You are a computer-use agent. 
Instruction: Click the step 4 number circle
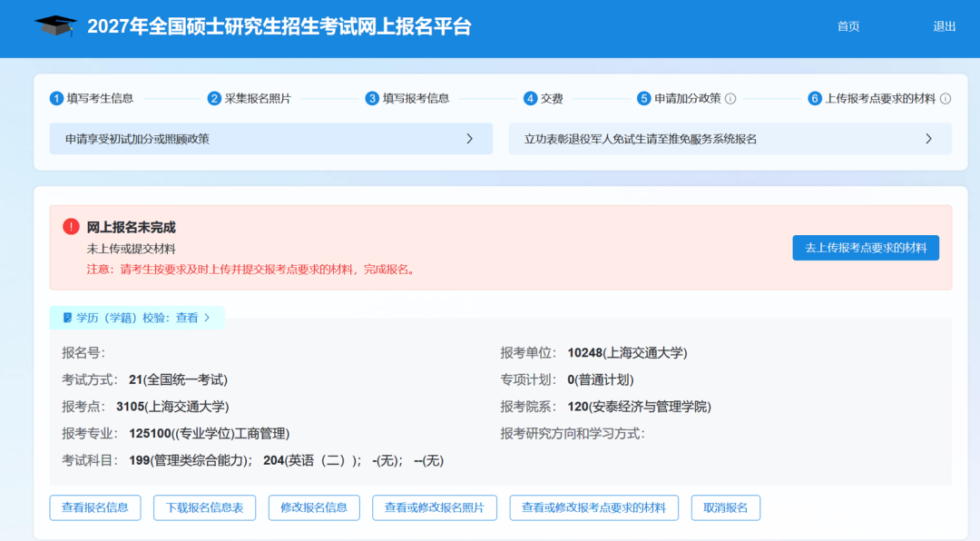(x=531, y=98)
